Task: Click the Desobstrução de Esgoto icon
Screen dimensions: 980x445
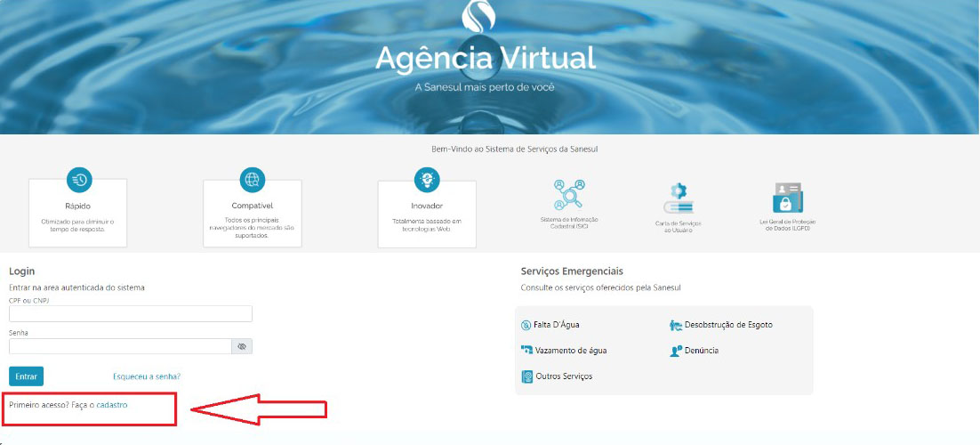Action: (676, 326)
